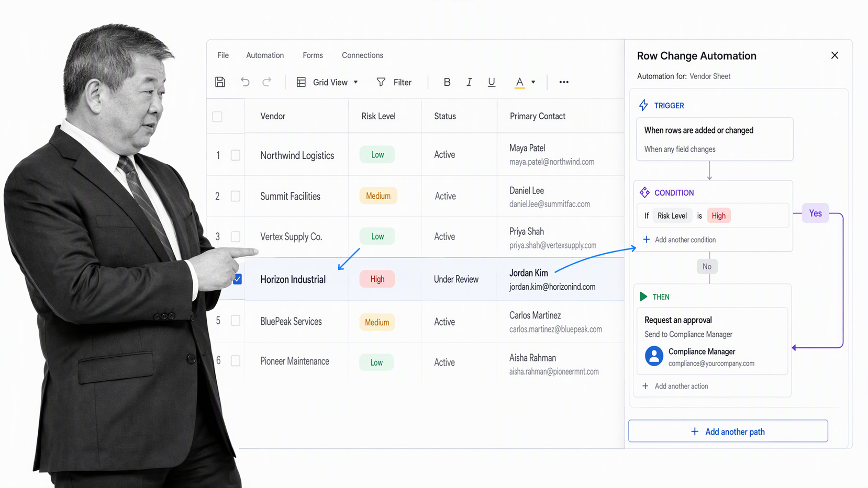
Task: Select the Yes branch label
Action: click(x=815, y=213)
